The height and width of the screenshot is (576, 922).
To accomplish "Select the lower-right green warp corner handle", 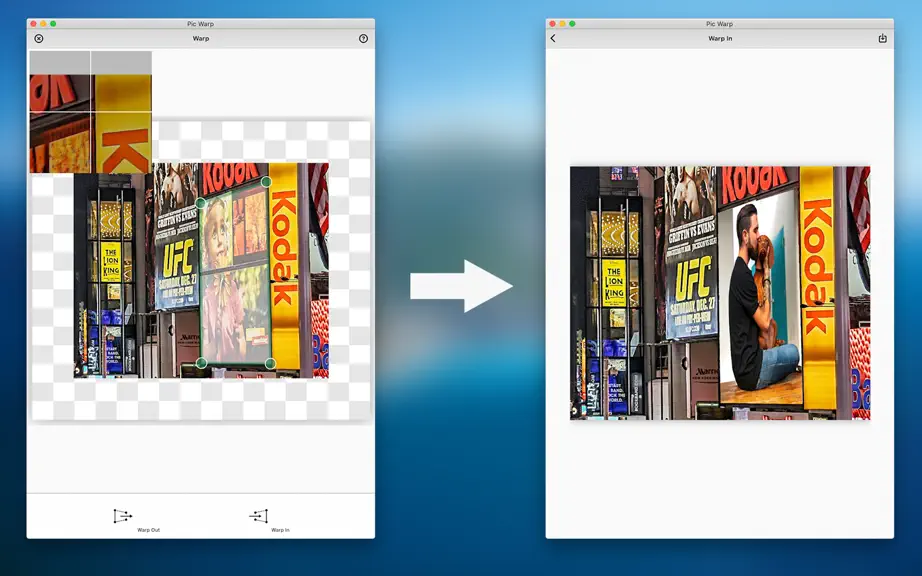I will pyautogui.click(x=270, y=364).
